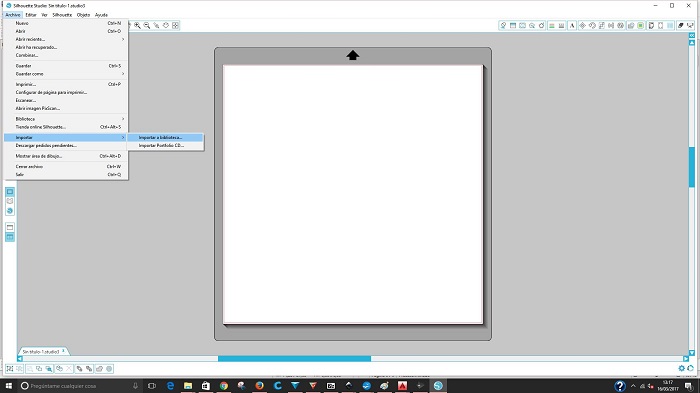Viewport: 700px width, 393px height.
Task: Choose Guardar in the menu
Action: tap(66, 66)
